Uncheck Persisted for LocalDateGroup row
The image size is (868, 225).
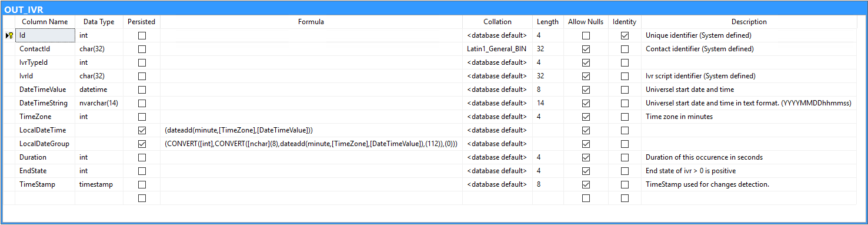[142, 144]
